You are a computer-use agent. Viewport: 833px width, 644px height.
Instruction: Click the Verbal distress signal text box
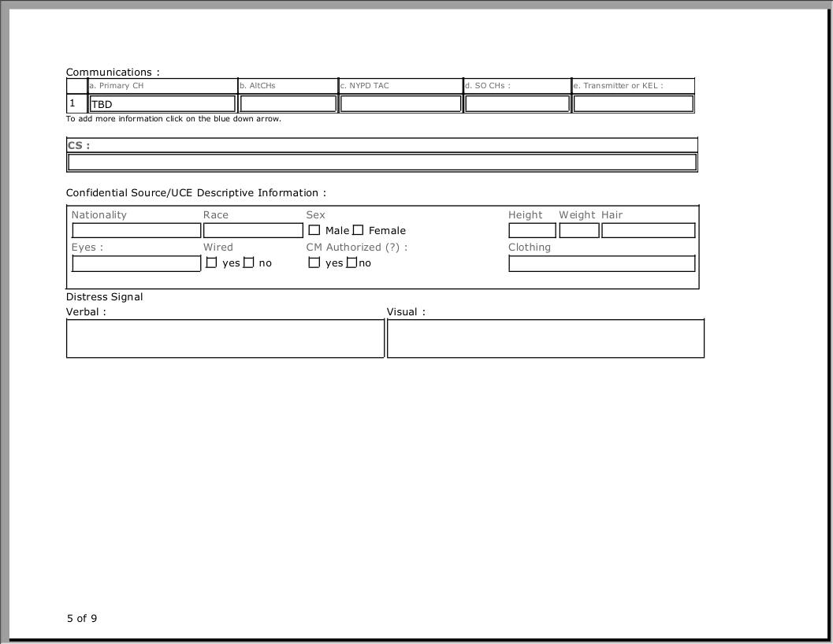(x=225, y=338)
